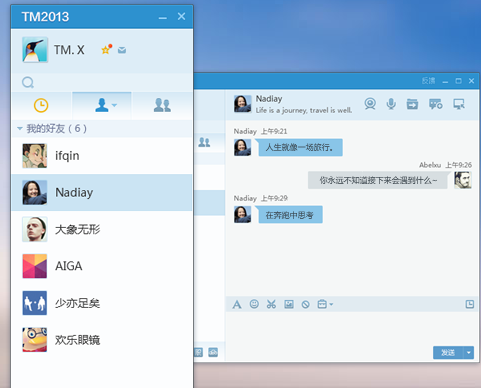Maximize the chat window
481x390 pixels.
458,81
